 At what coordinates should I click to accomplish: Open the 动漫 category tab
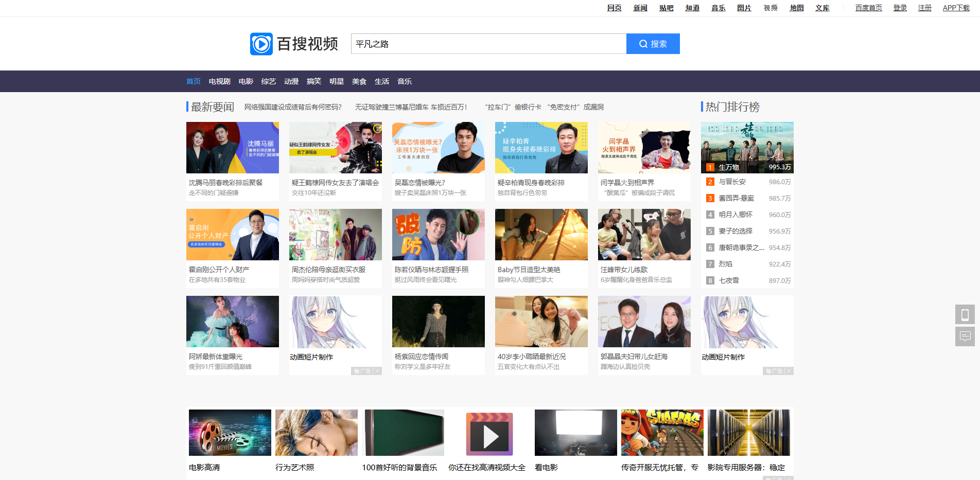(291, 81)
